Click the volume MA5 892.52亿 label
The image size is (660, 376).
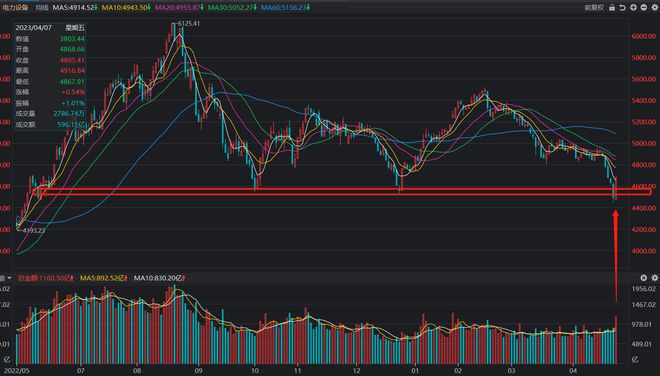click(104, 278)
